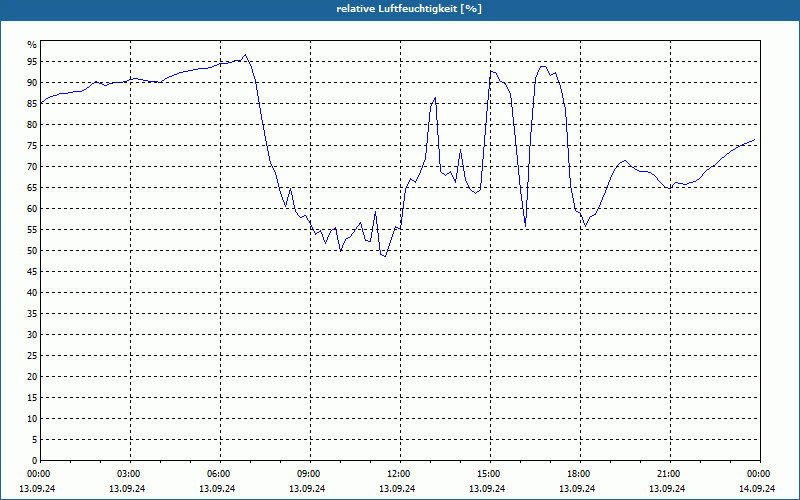Click the 13.09.24 date under 21:00
Screen dimensions: 800x500
(667, 488)
